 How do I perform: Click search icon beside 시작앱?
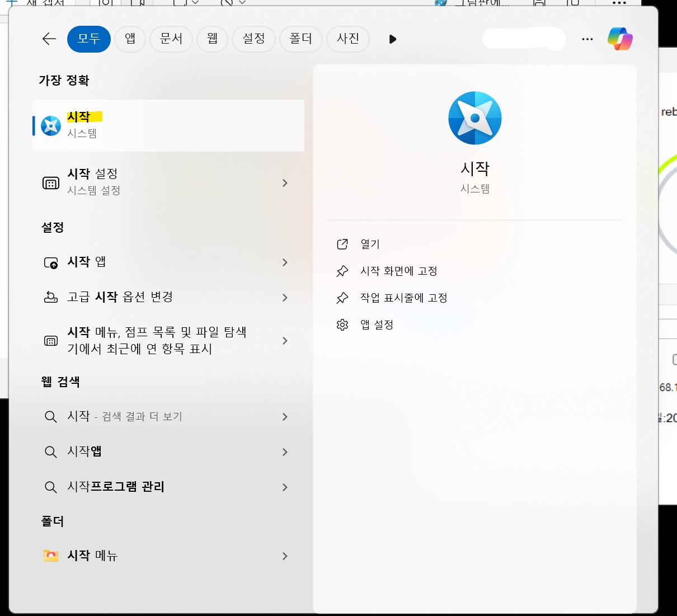tap(50, 452)
